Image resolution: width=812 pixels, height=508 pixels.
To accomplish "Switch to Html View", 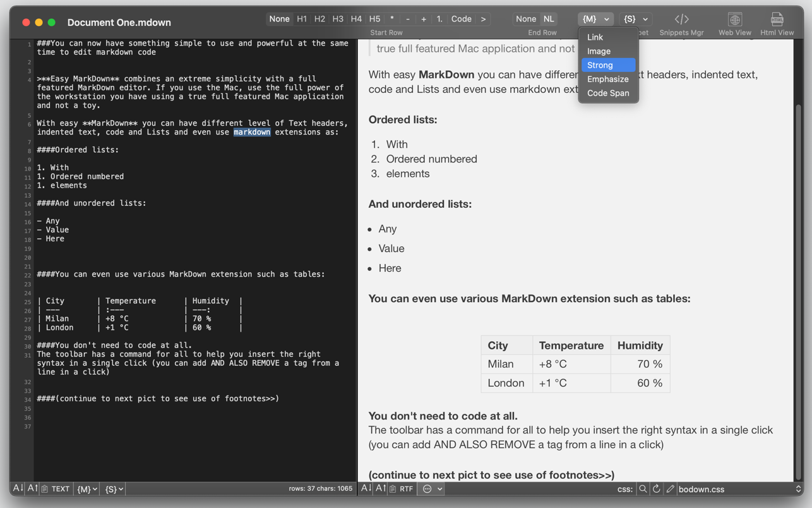I will 777,20.
